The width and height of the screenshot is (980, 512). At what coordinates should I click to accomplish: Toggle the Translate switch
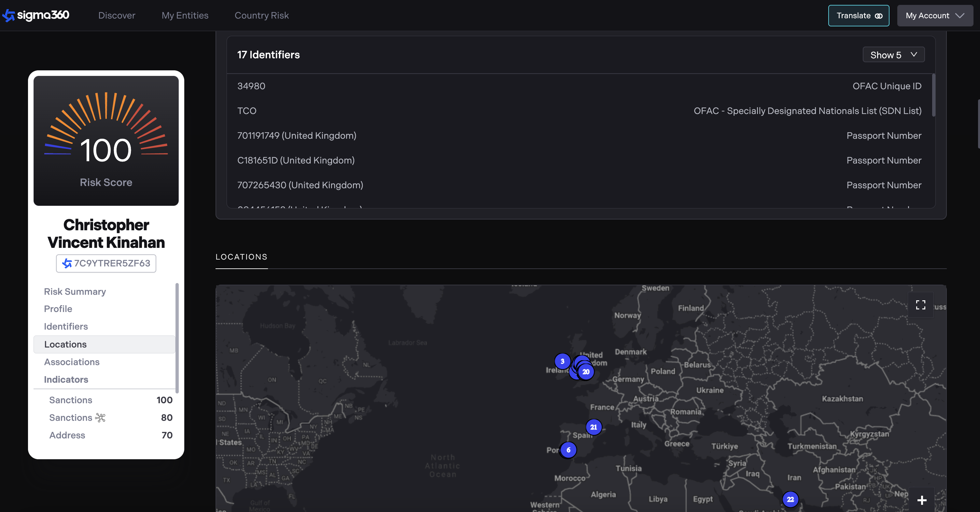[878, 16]
